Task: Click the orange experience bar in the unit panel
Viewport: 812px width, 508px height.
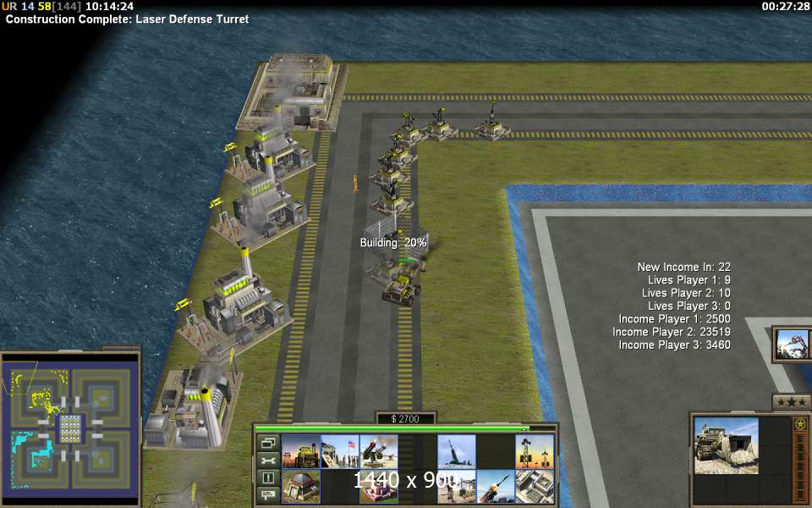Action: 800,467
